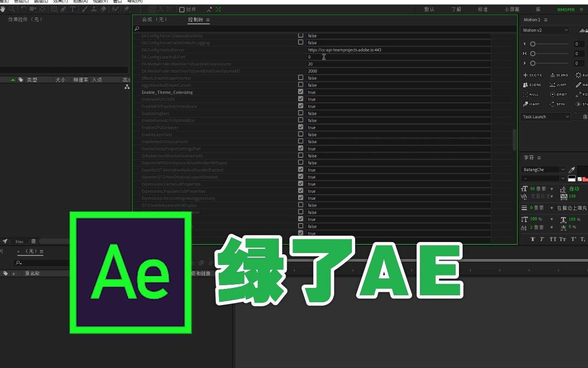This screenshot has height=368, width=588.
Task: Click the Motion 2 CLONE button
Action: point(532,85)
